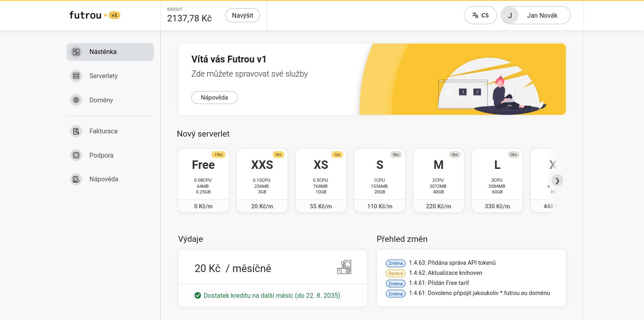Open the Nápověda help icon in sidebar

pyautogui.click(x=76, y=179)
